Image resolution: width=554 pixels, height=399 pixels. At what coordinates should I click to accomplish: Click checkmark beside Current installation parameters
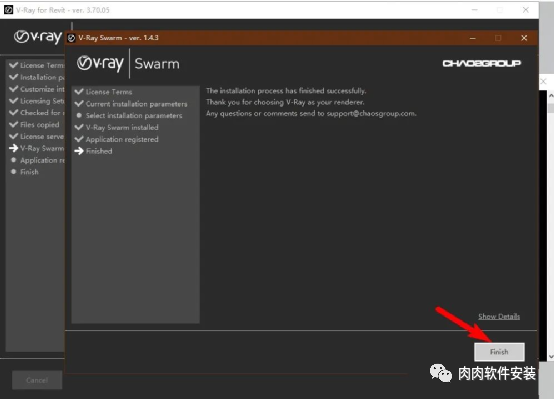click(x=79, y=104)
